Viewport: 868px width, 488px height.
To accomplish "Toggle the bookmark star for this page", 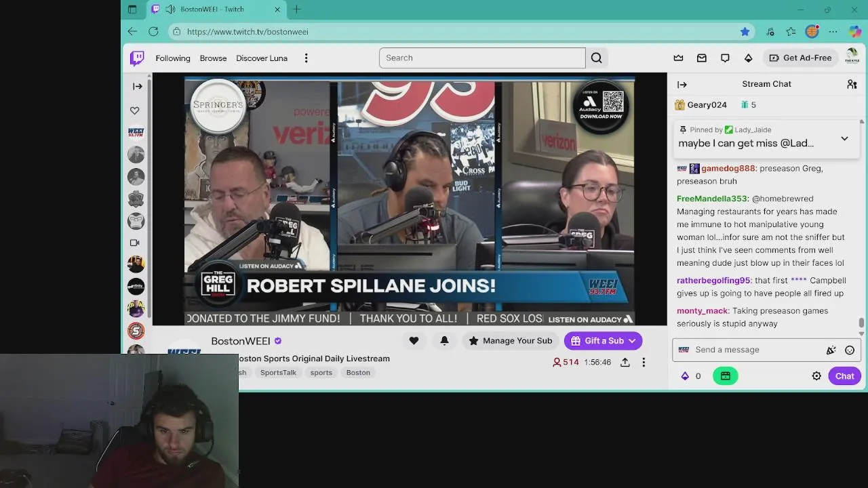I will tap(745, 31).
